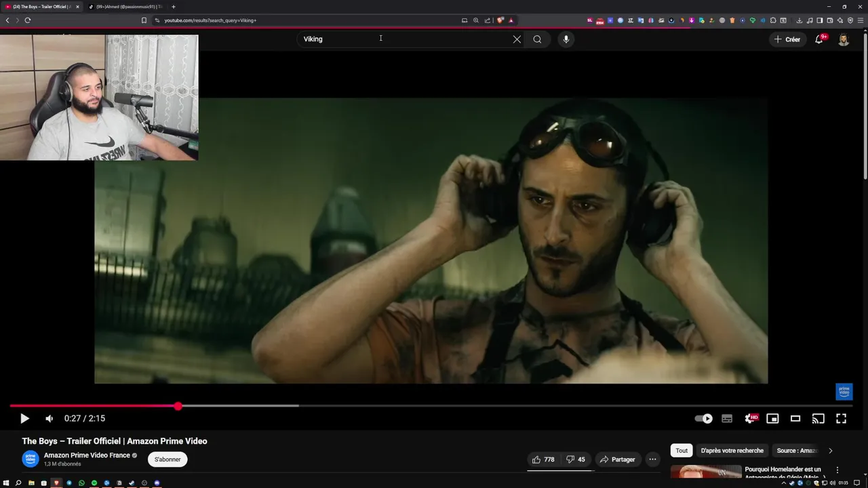Open the player settings gear
Screen dimensions: 868x488
[750, 419]
